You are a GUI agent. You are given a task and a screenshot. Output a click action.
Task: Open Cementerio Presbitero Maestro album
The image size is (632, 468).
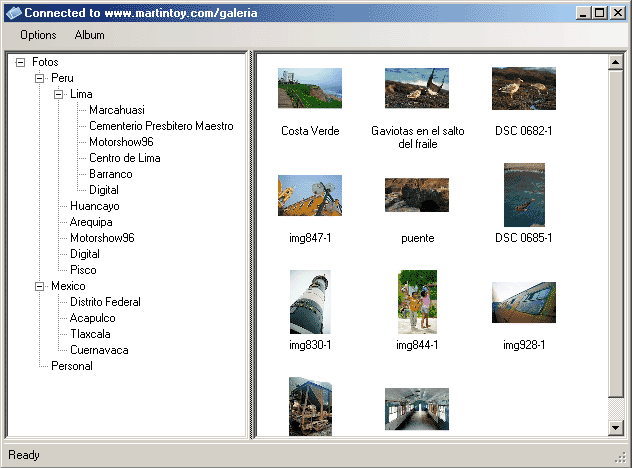tap(161, 126)
